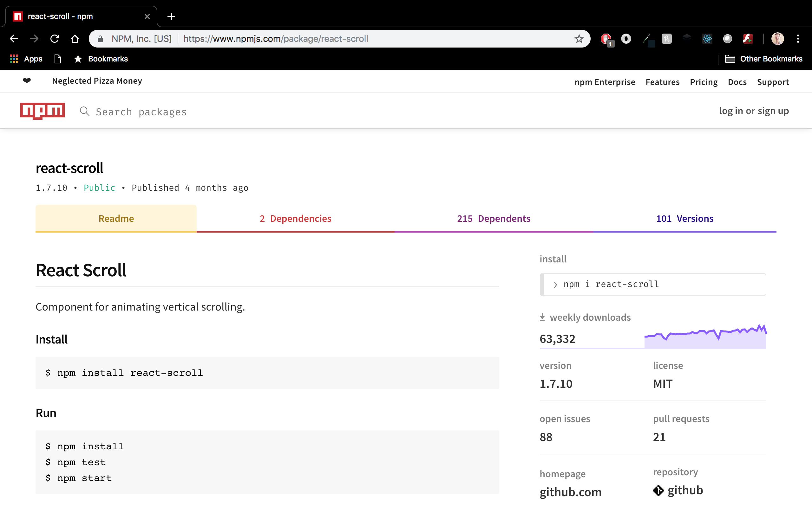The height and width of the screenshot is (507, 812).
Task: Click the Bookmarks toolbar toggle
Action: [x=78, y=58]
